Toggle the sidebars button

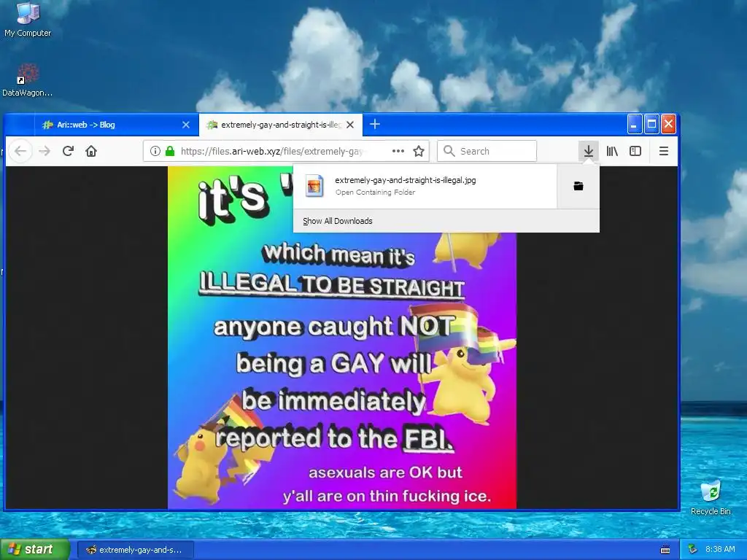point(635,152)
